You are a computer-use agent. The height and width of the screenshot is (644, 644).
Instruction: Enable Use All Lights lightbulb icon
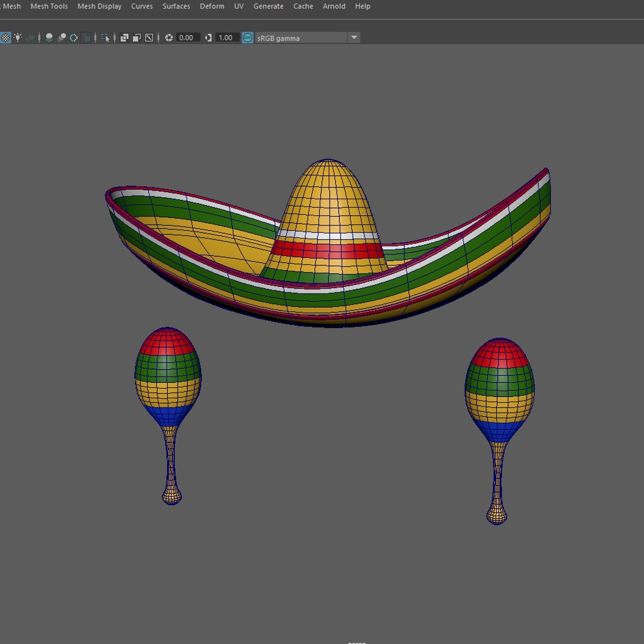coord(18,38)
